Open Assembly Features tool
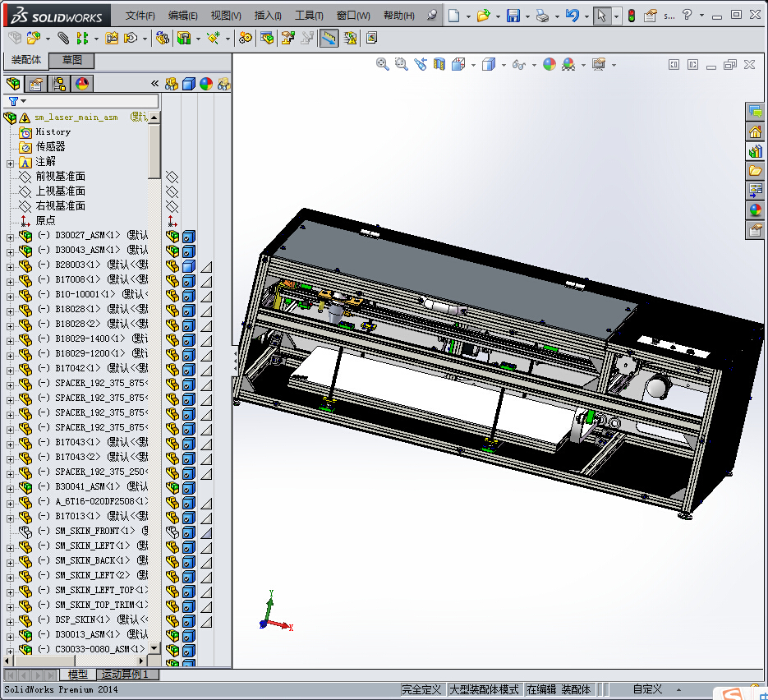 point(184,38)
